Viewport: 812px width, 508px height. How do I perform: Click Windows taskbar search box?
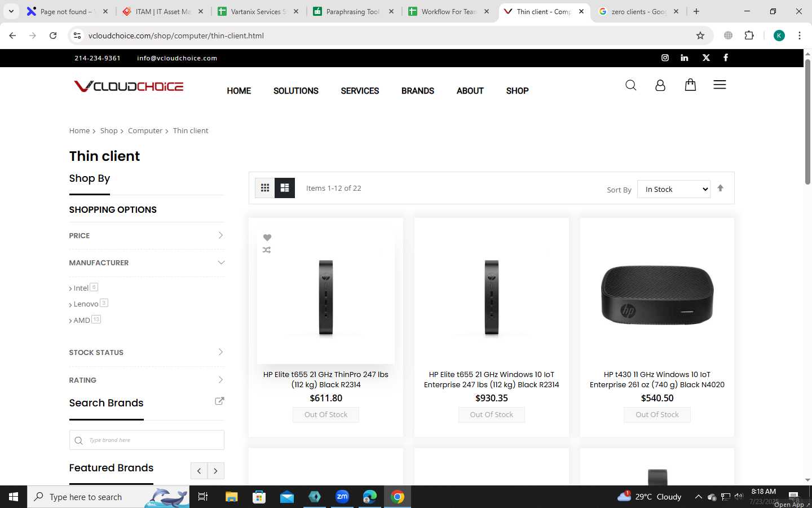point(108,497)
